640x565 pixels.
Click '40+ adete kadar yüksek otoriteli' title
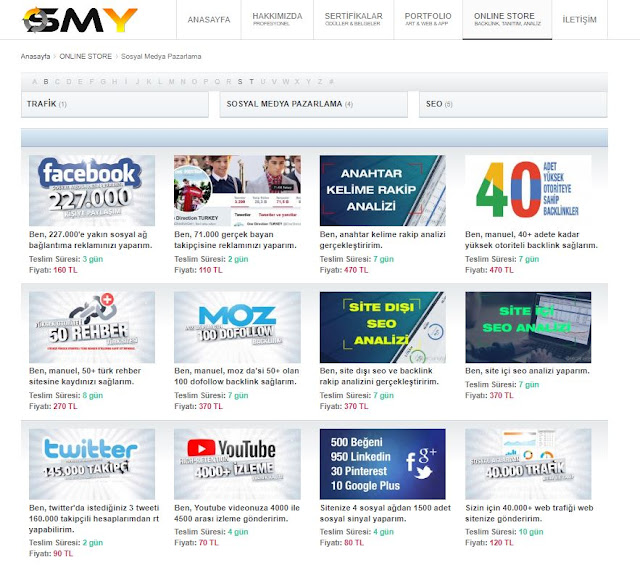[x=531, y=240]
